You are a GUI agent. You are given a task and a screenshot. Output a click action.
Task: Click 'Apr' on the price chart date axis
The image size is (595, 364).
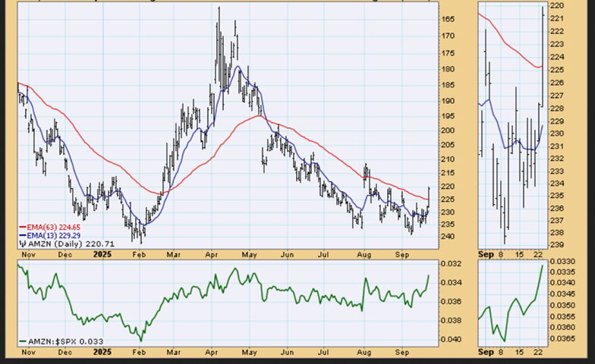(211, 255)
